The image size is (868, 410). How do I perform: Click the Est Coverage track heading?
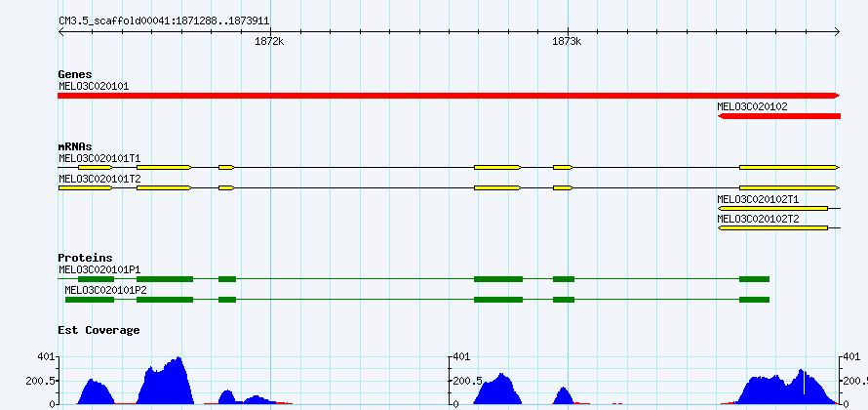99,330
